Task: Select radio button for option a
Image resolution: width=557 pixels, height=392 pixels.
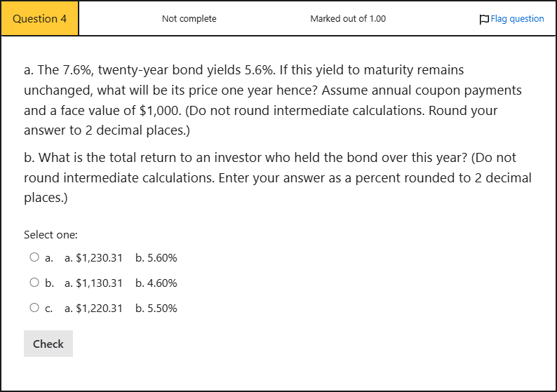Action: click(x=34, y=257)
